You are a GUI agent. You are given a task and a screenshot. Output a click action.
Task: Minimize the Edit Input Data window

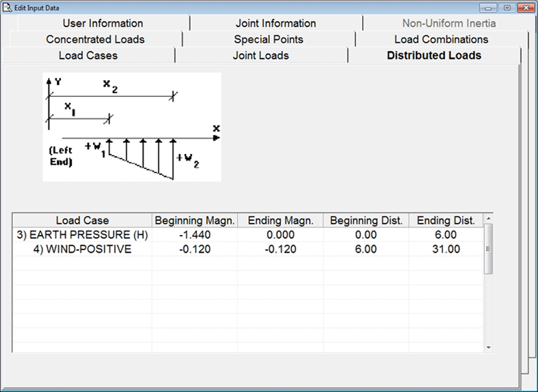point(488,8)
